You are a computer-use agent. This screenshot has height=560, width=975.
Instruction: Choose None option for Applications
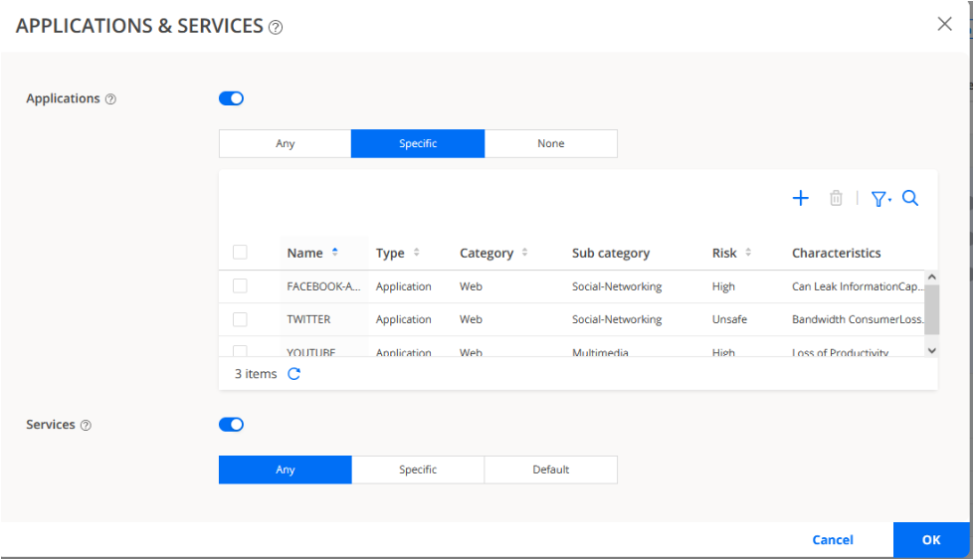coord(551,143)
